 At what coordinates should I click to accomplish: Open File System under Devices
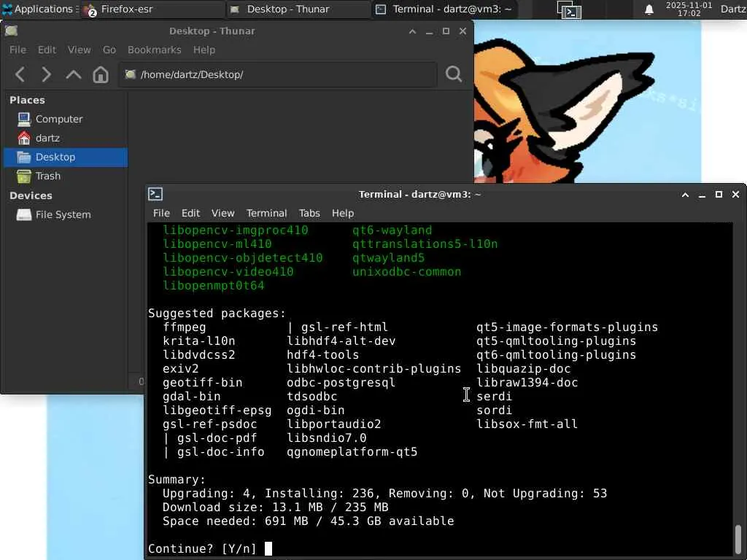point(66,215)
